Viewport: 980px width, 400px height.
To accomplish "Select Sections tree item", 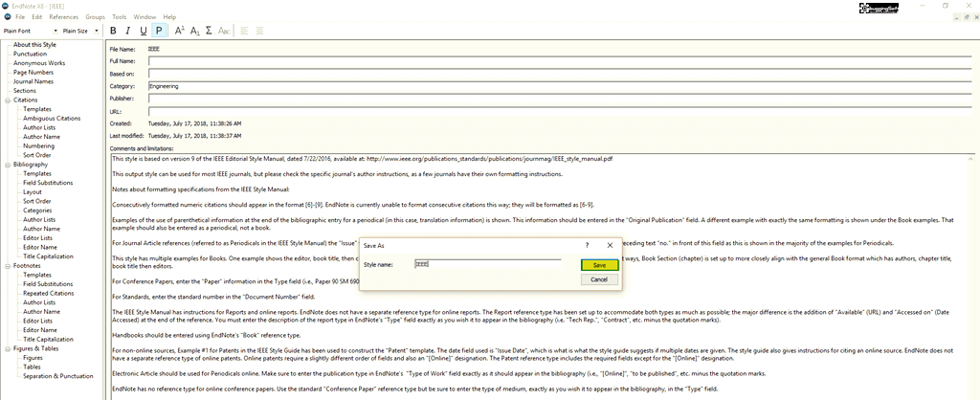I will pyautogui.click(x=25, y=91).
